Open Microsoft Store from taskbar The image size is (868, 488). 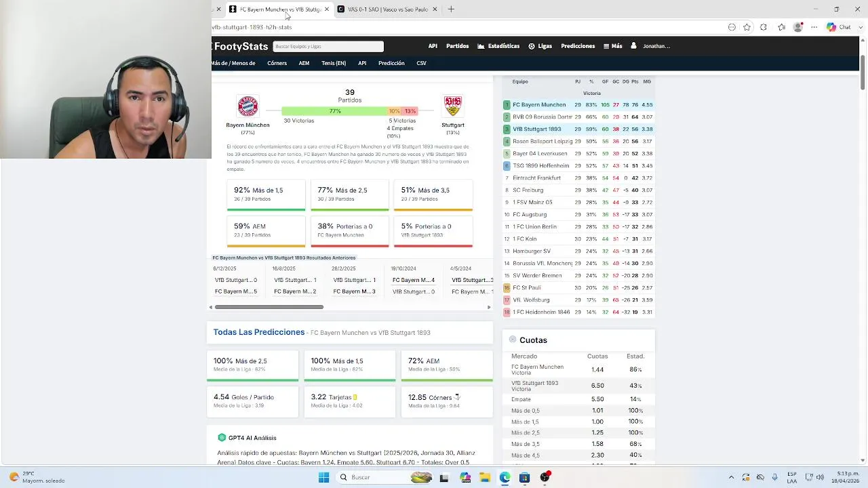click(x=524, y=477)
